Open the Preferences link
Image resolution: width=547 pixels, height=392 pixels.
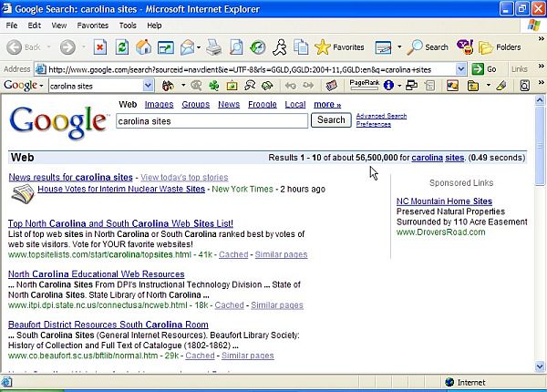pos(373,124)
